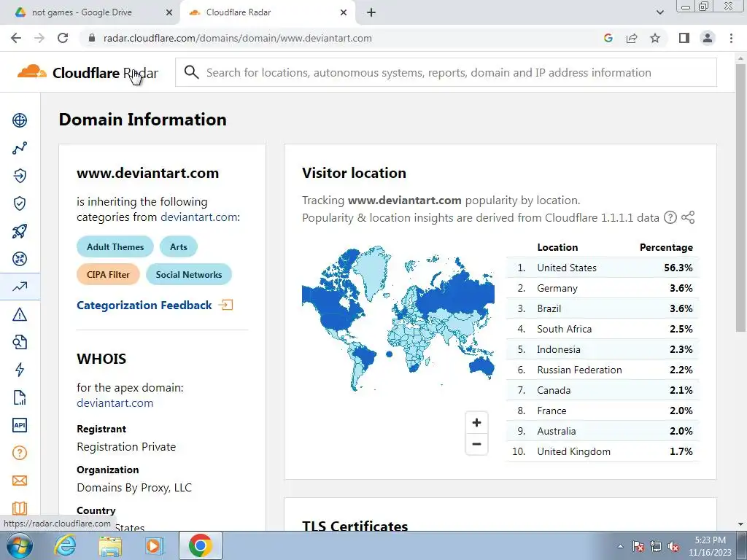The width and height of the screenshot is (747, 560).
Task: Click the Germany row in location table
Action: tap(603, 288)
